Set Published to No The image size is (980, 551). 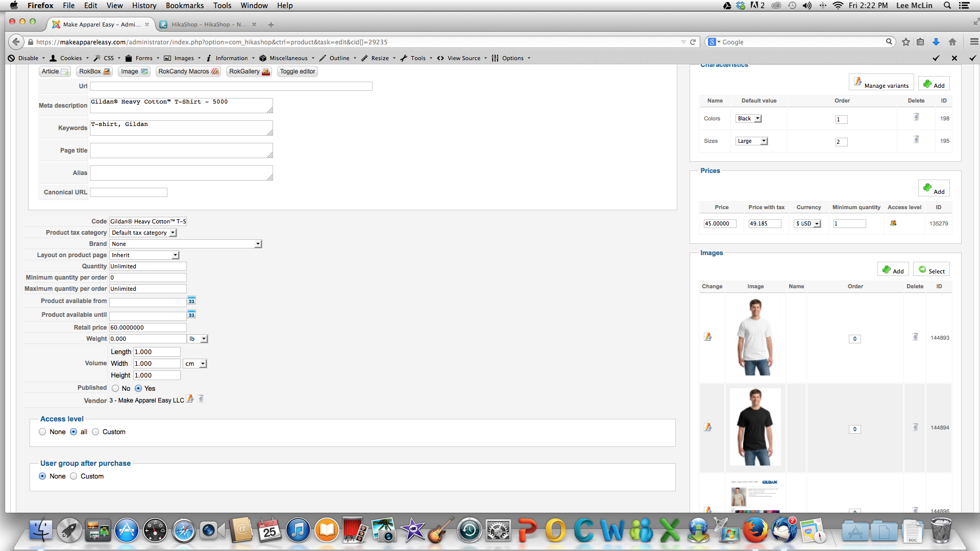(116, 388)
